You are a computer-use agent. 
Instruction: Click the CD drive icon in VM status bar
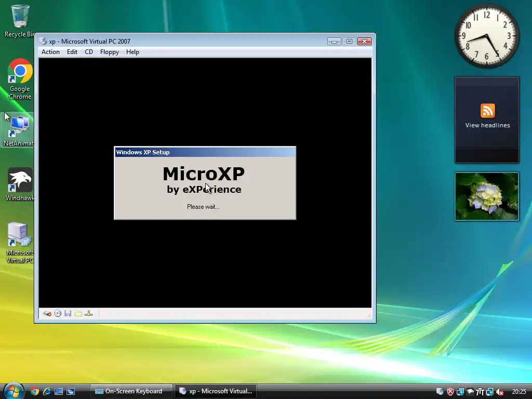58,313
